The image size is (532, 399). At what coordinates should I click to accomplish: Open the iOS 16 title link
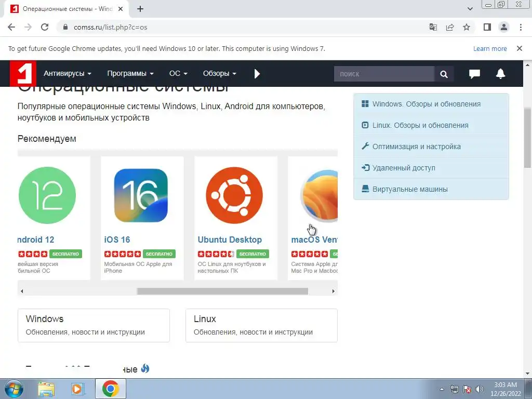click(117, 240)
